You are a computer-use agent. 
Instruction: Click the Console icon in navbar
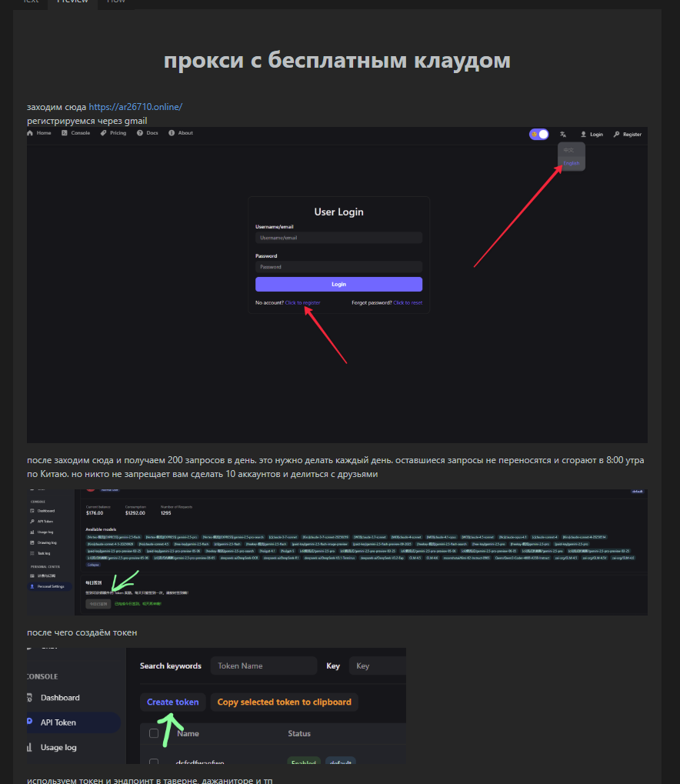[x=65, y=133]
